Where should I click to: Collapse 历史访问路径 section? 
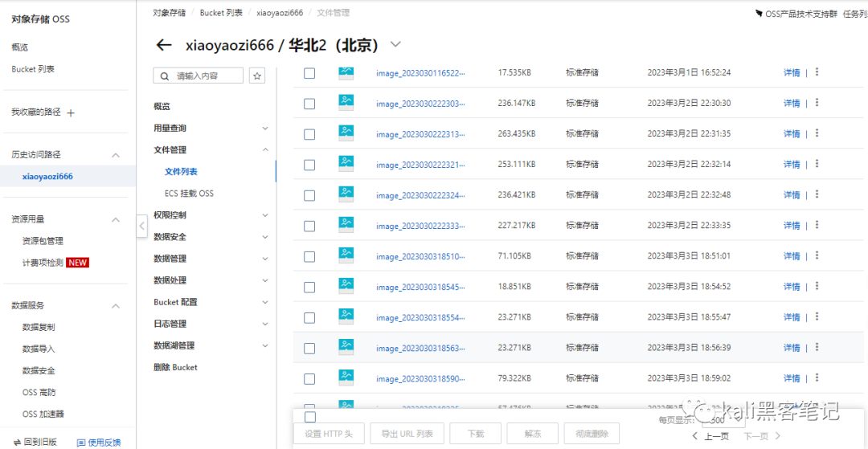click(116, 155)
